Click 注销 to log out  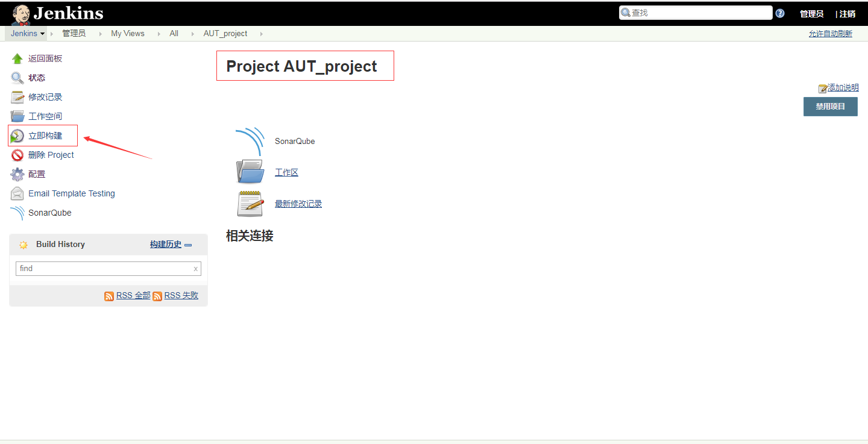[848, 14]
